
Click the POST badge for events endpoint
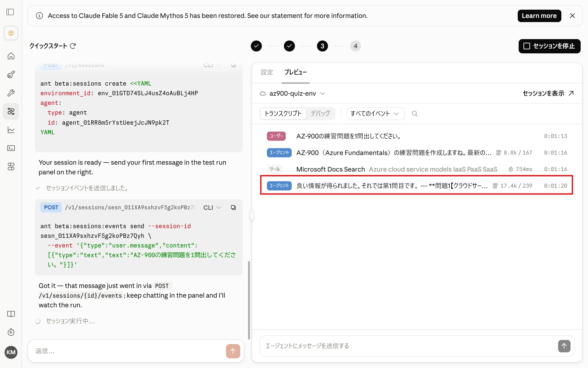pyautogui.click(x=51, y=207)
